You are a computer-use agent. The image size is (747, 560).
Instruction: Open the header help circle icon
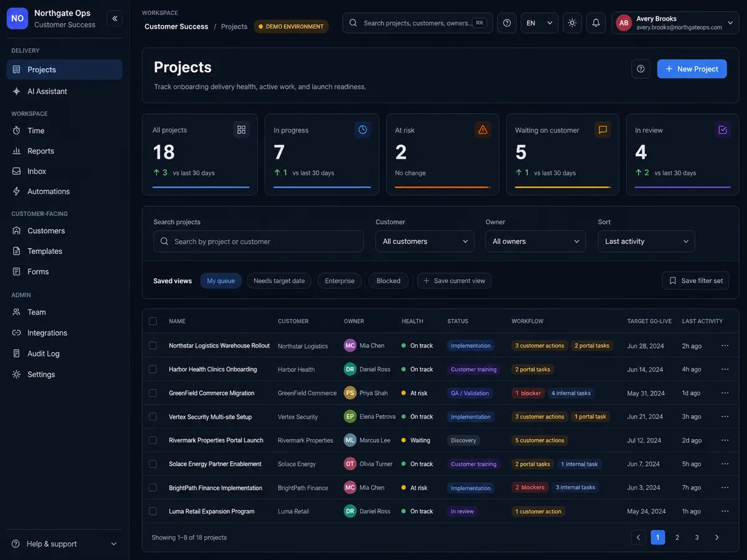[x=507, y=23]
